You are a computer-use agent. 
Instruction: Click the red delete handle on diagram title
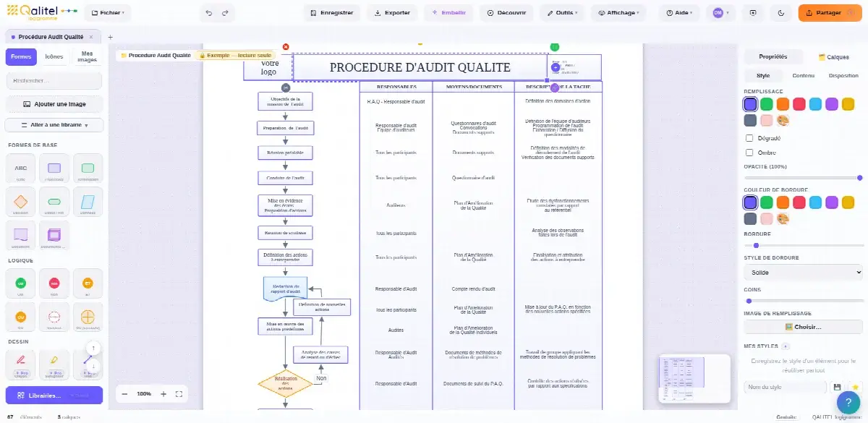[x=286, y=47]
